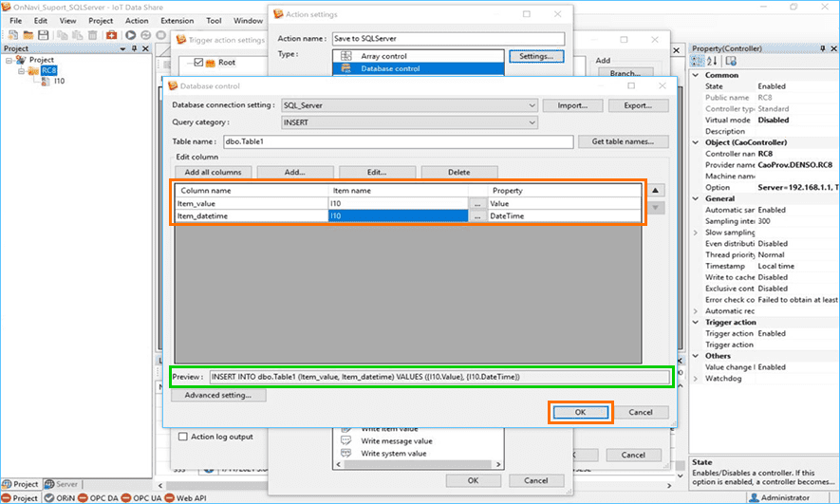Close the Project panel with its X

tap(145, 48)
